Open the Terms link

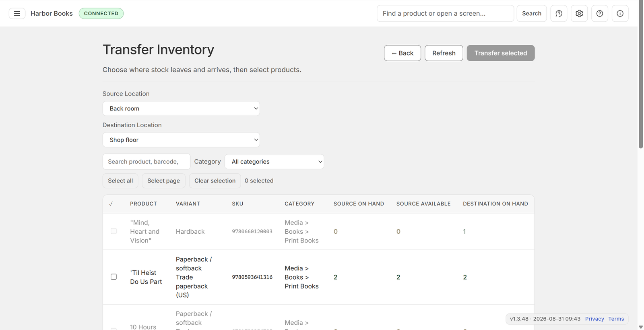click(616, 319)
